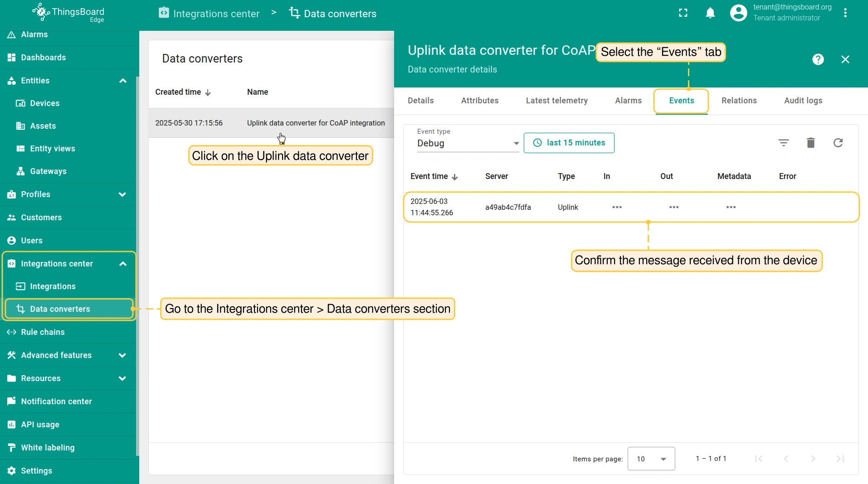Click the user account avatar icon
This screenshot has width=868, height=484.
click(738, 13)
